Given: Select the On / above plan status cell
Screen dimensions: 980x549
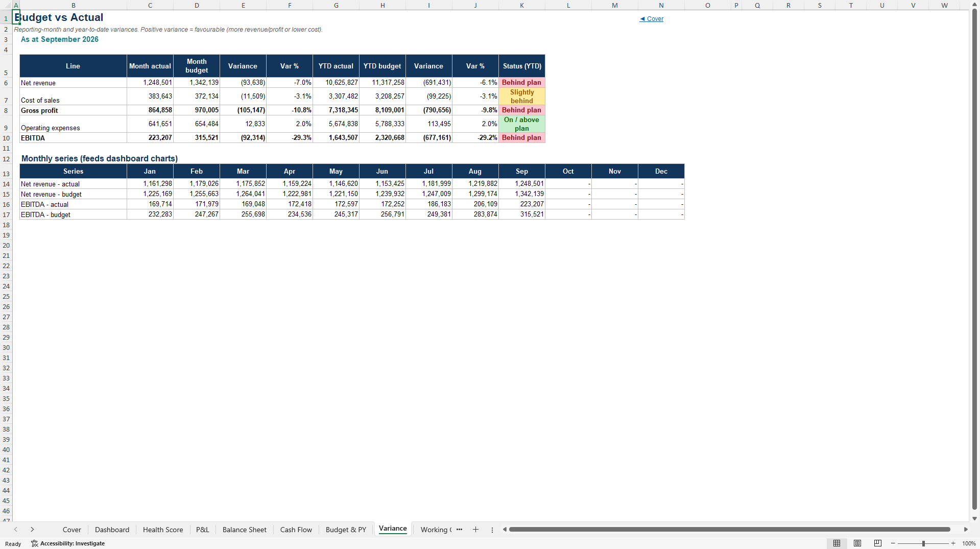Looking at the screenshot, I should pyautogui.click(x=522, y=124).
